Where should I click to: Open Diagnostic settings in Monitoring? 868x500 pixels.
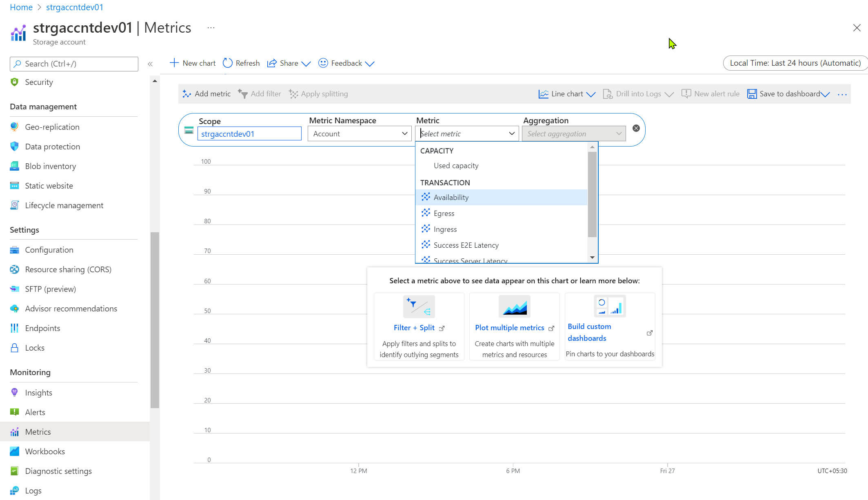click(x=58, y=471)
